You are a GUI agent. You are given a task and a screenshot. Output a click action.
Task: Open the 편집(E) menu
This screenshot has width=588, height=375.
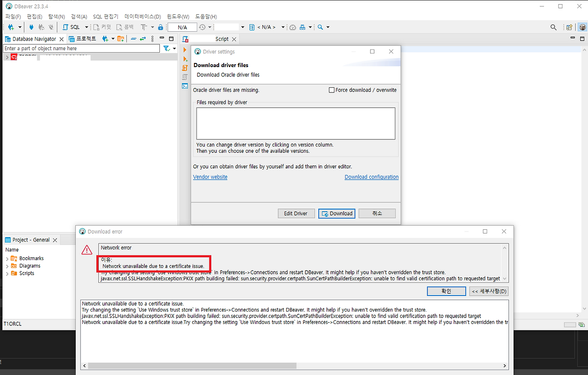tap(34, 17)
